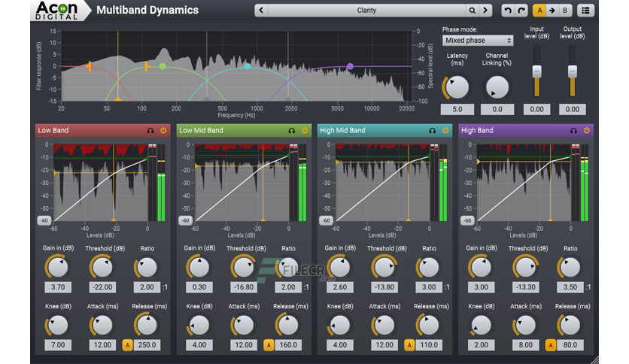Click the Channel Linking knob

point(497,87)
